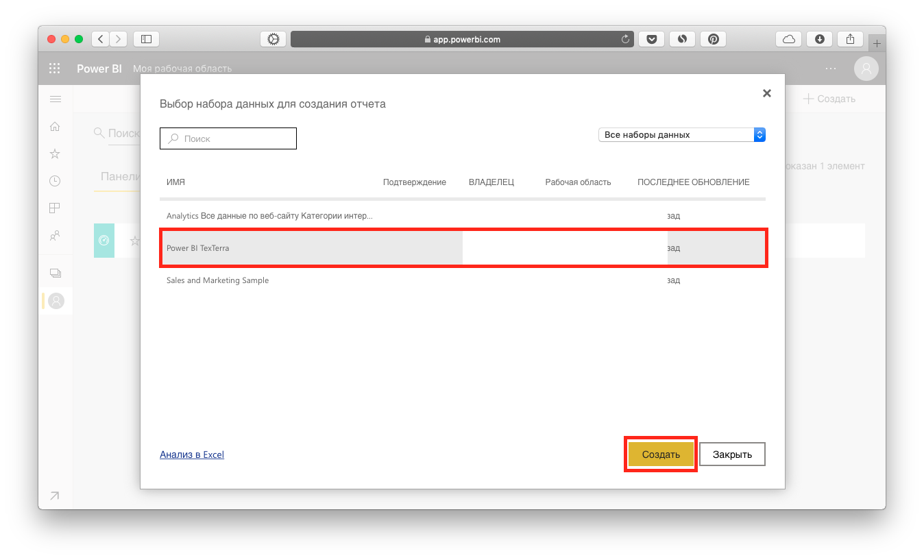Close the dataset selection dialog
The width and height of the screenshot is (924, 560).
click(767, 93)
